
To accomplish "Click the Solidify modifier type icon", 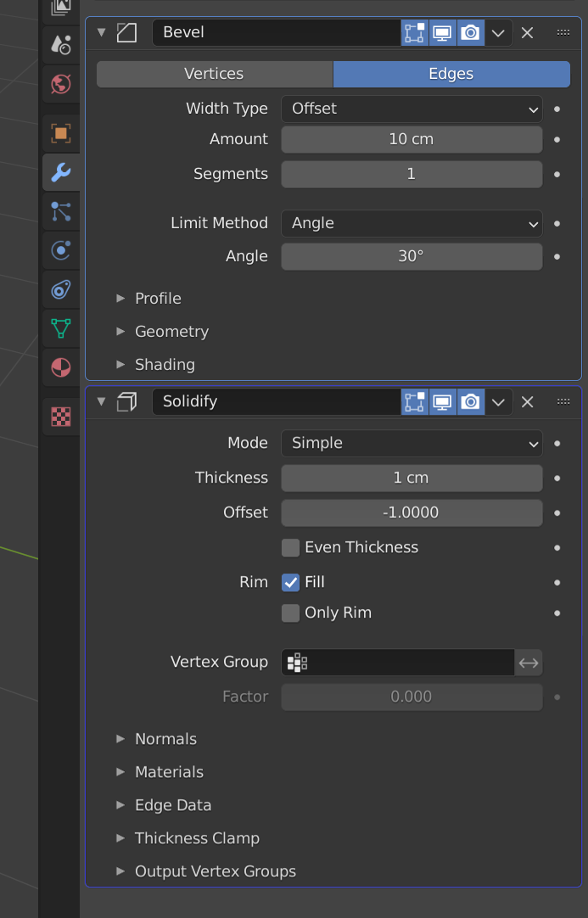I will pos(126,401).
